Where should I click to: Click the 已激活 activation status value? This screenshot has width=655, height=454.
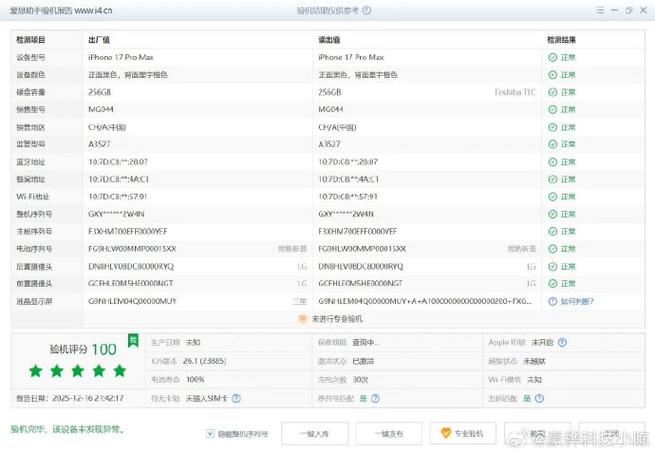click(363, 361)
